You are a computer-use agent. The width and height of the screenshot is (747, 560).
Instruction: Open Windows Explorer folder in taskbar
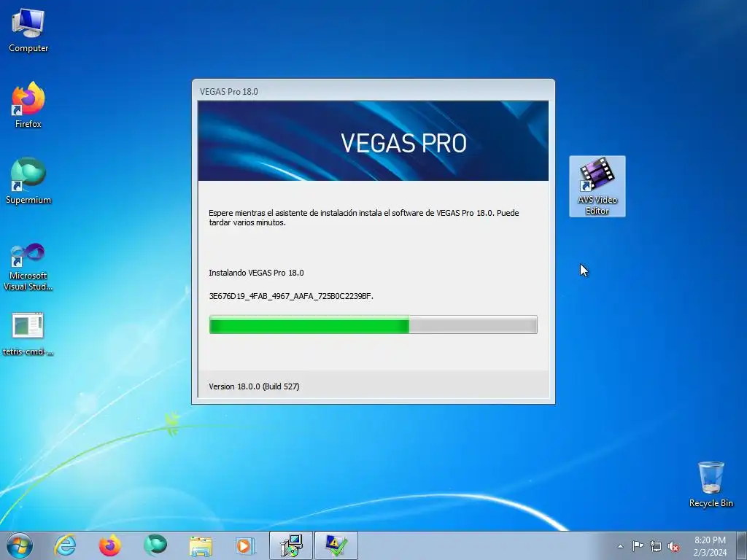click(x=201, y=545)
